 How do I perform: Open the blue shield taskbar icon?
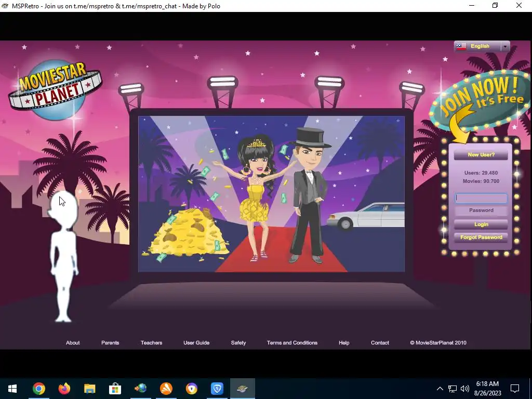tap(217, 389)
